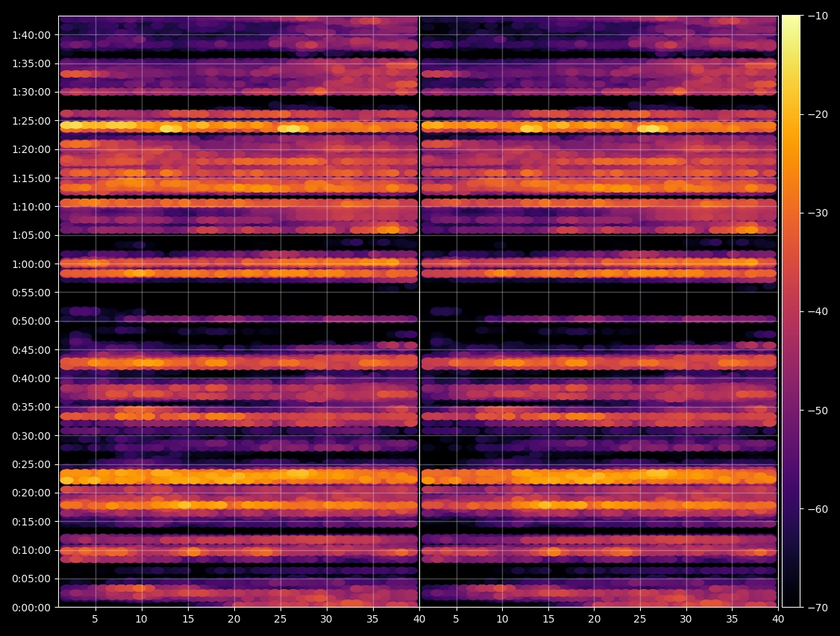Viewport: 840px width, 636px height.
Task: Select x-axis label 15 under right plot
Action: [548, 619]
